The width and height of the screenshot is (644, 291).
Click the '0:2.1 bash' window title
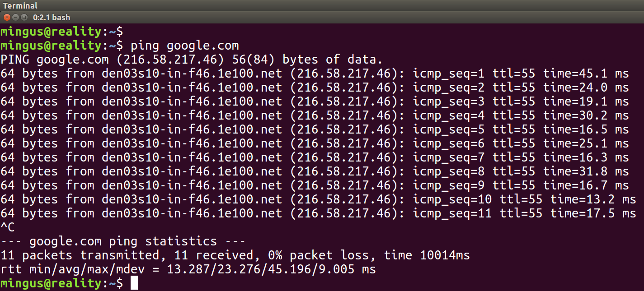[52, 18]
